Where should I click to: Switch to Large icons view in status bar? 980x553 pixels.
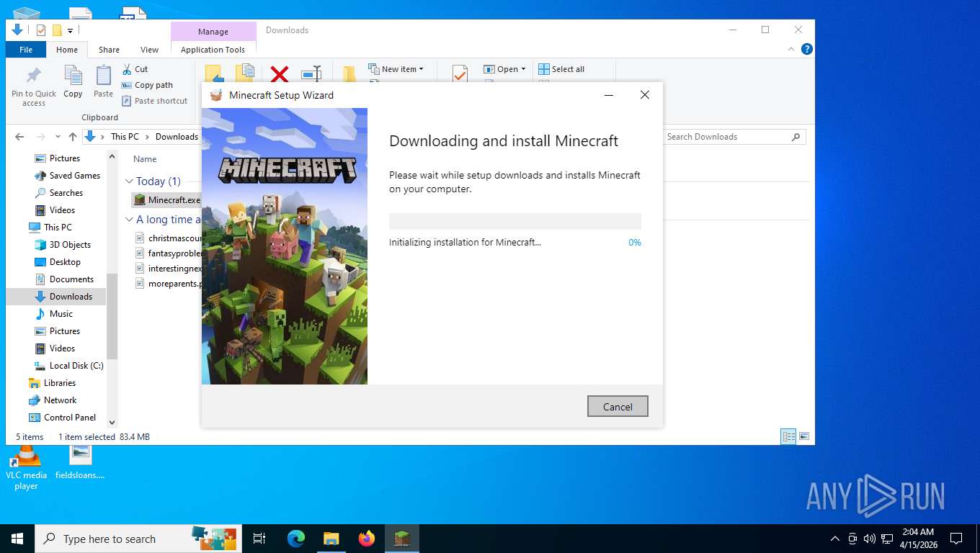tap(804, 436)
